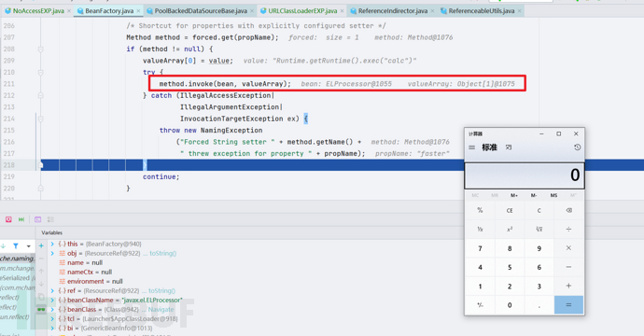Select the 'name = null' variable row
Screen dimensions: 644x336
point(80,263)
